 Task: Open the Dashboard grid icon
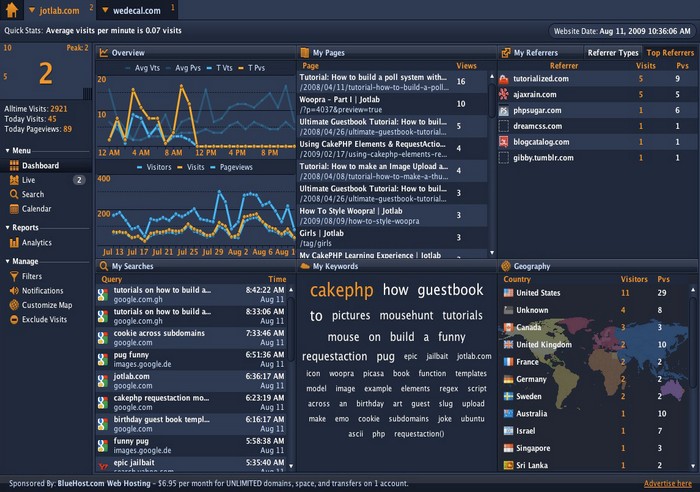[14, 166]
